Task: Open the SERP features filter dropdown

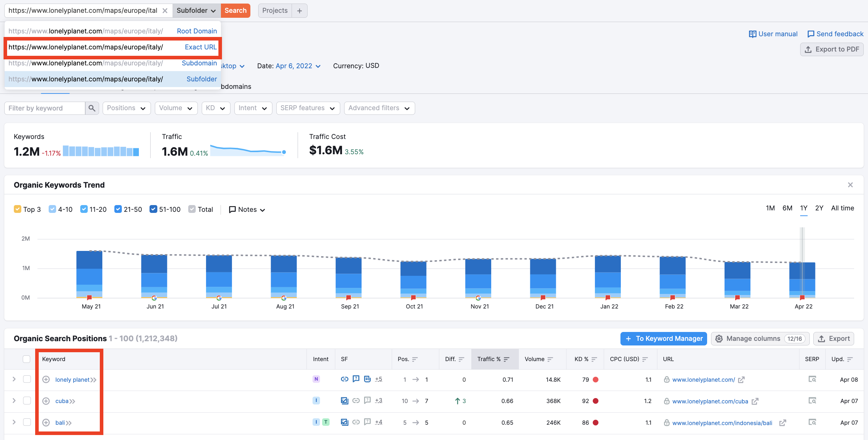Action: [308, 108]
